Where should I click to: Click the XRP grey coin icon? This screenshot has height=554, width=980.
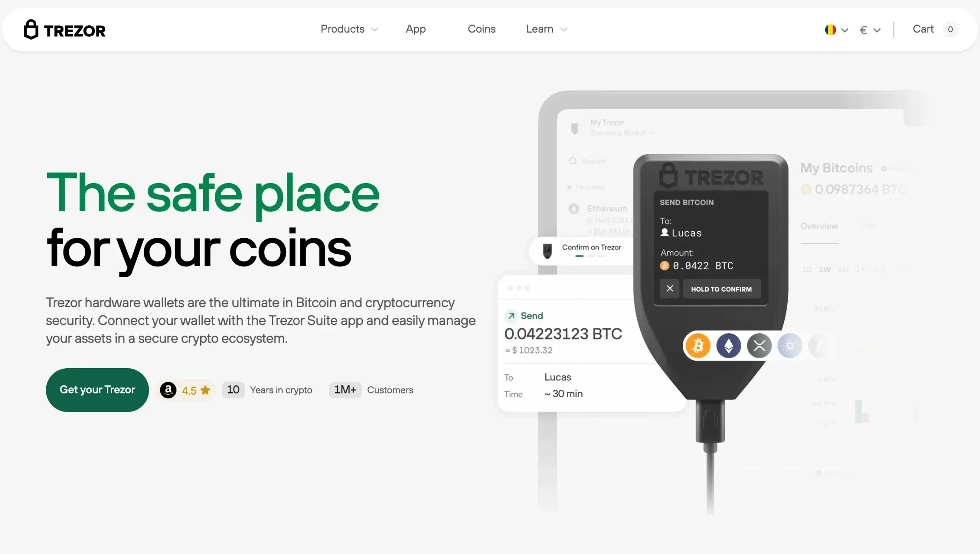pyautogui.click(x=759, y=346)
